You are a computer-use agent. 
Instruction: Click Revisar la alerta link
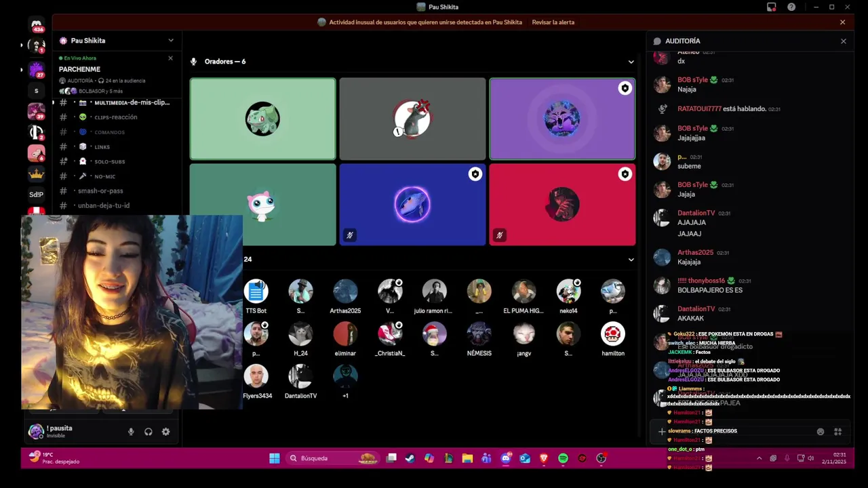click(x=553, y=22)
